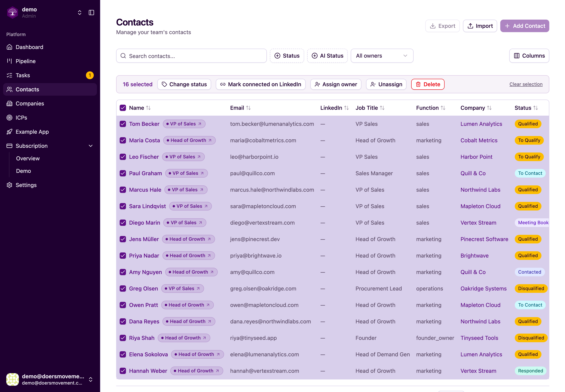Uncheck Paul Graham's row checkbox
The height and width of the screenshot is (392, 565).
pos(123,173)
